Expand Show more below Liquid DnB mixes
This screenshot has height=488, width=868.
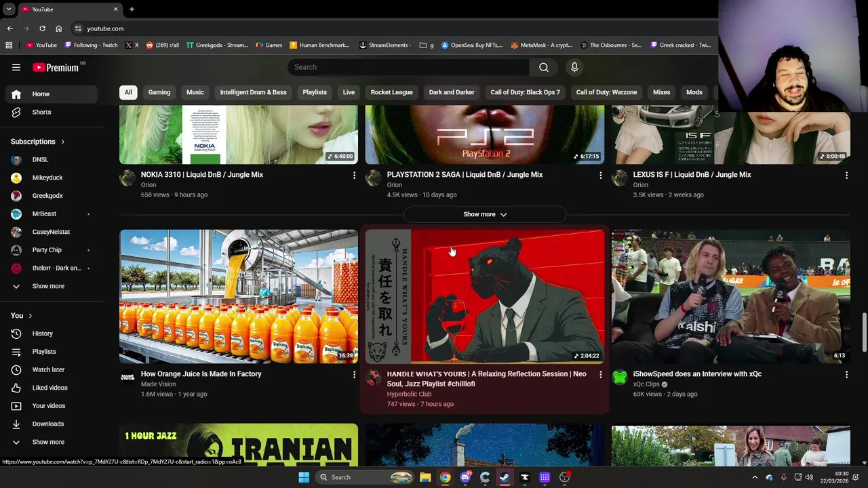[485, 214]
